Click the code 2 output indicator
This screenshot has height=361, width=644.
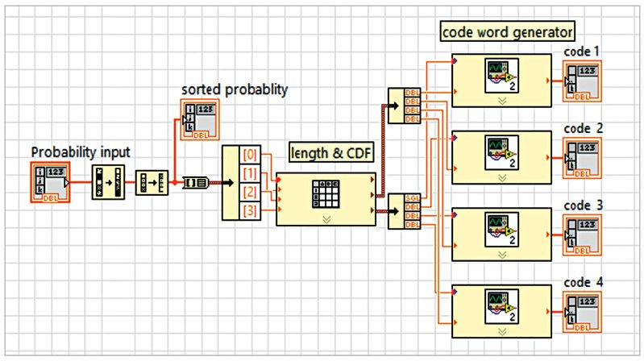click(x=582, y=157)
